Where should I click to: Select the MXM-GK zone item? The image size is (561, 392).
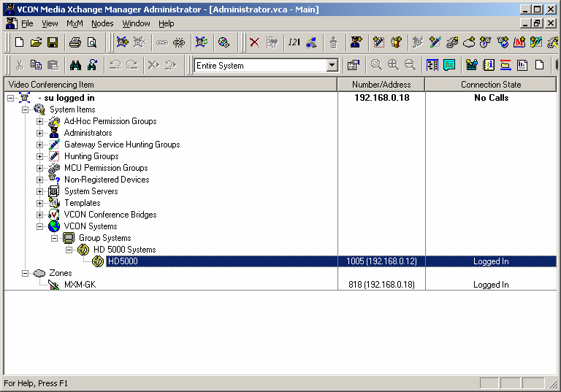coord(80,285)
